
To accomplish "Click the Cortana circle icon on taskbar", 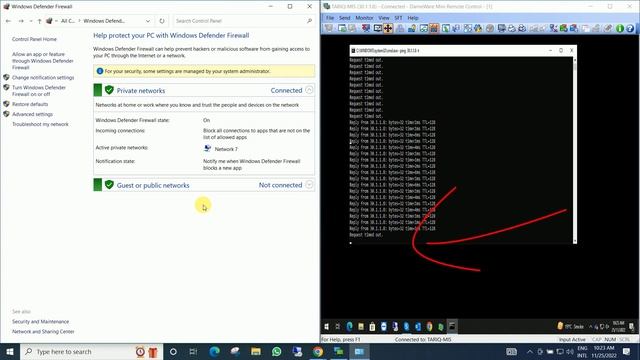I will pos(173,351).
